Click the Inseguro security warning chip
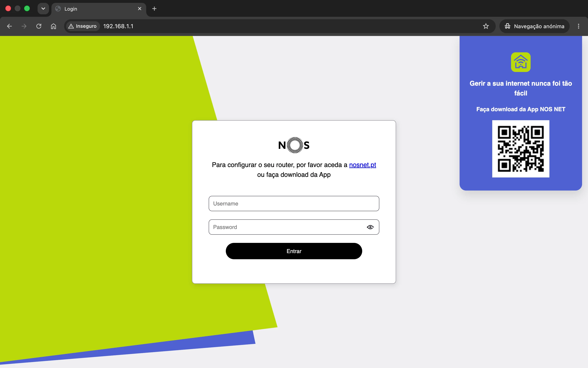 (x=83, y=26)
